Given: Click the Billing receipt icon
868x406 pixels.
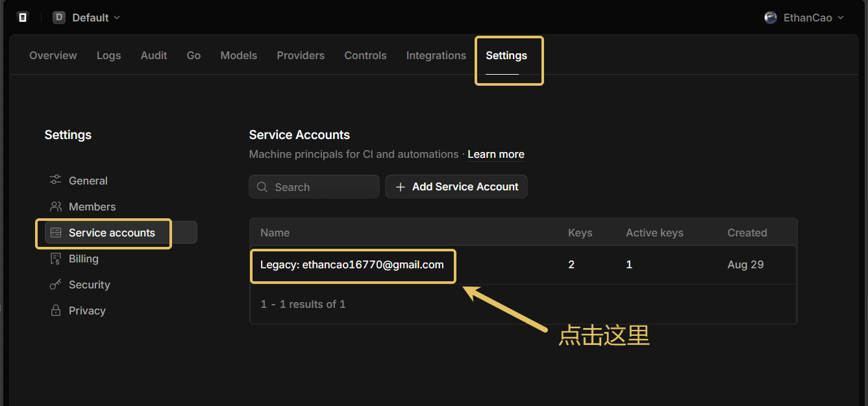Looking at the screenshot, I should pos(56,259).
